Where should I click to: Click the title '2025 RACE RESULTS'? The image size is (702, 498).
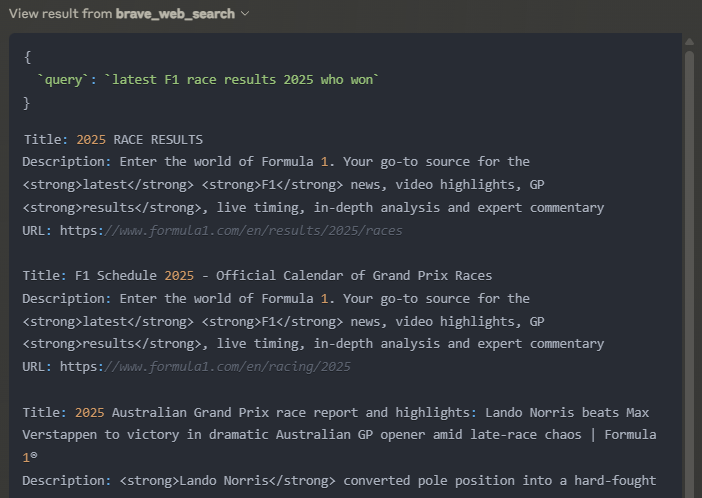coord(139,140)
